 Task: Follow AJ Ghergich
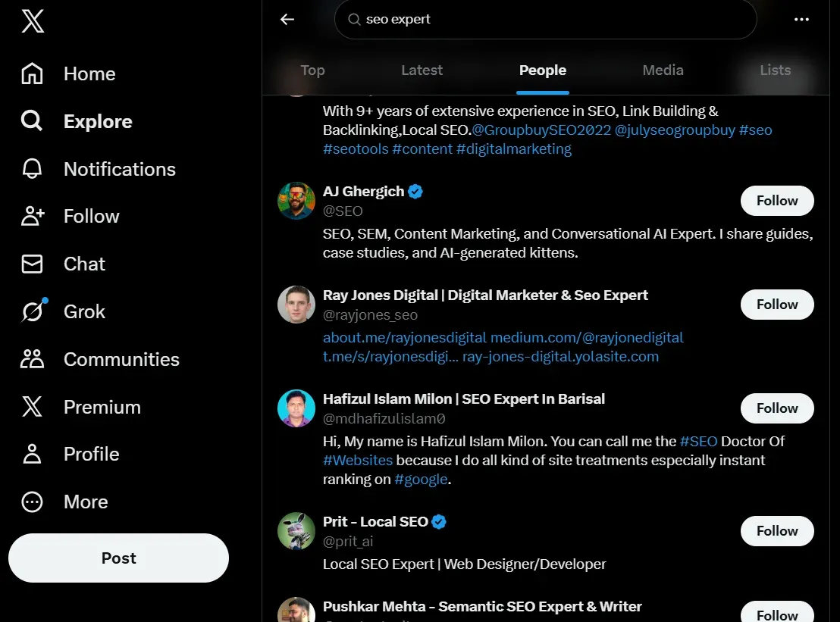tap(776, 201)
